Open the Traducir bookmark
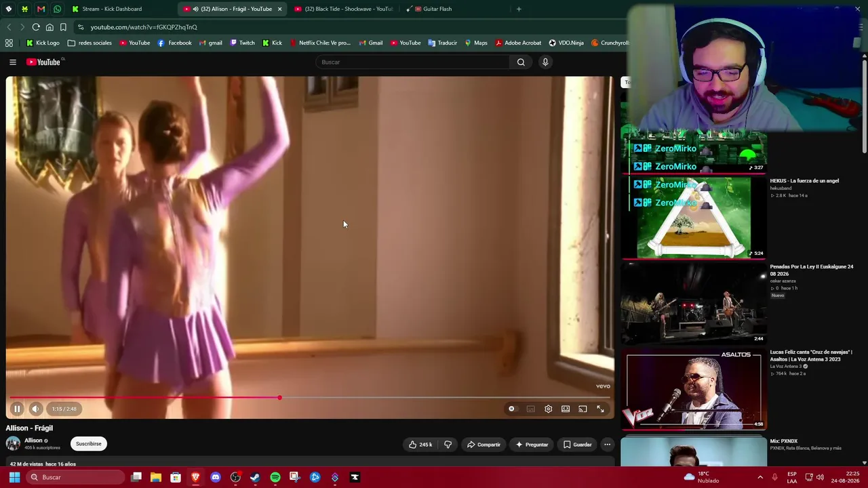 (x=442, y=43)
